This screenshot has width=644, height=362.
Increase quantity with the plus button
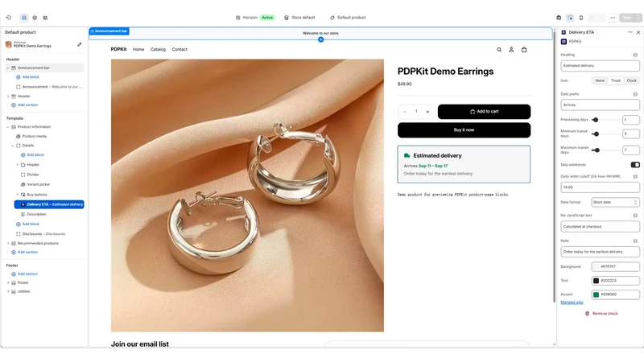click(427, 112)
